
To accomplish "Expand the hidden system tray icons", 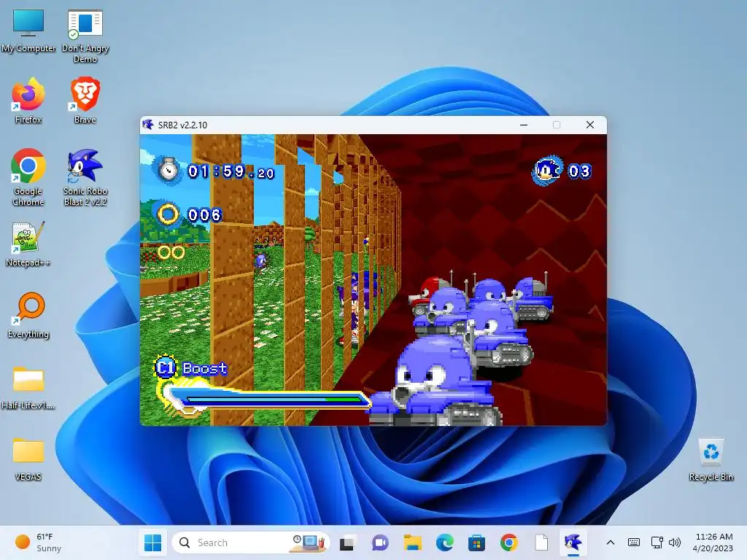I will tap(611, 542).
